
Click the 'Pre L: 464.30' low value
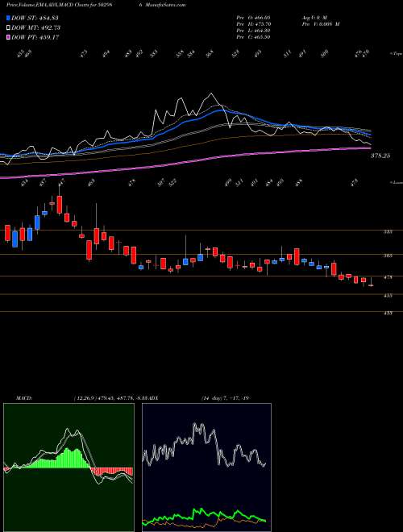(x=253, y=31)
